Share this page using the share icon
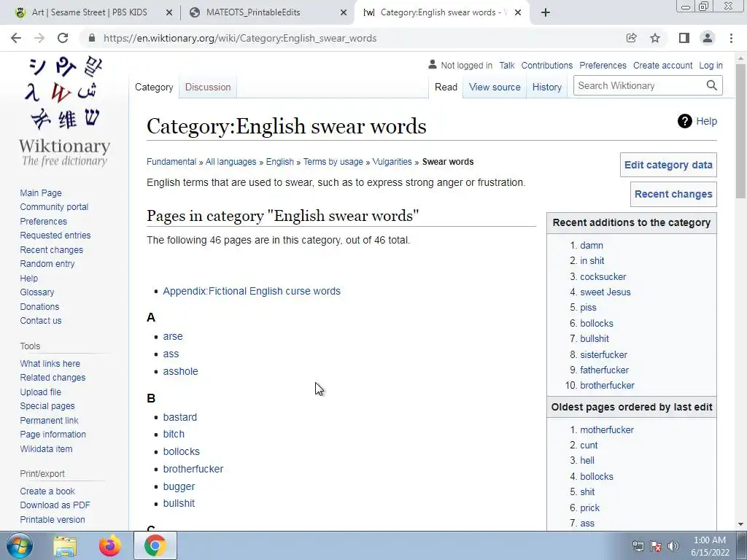This screenshot has height=560, width=747. click(631, 38)
